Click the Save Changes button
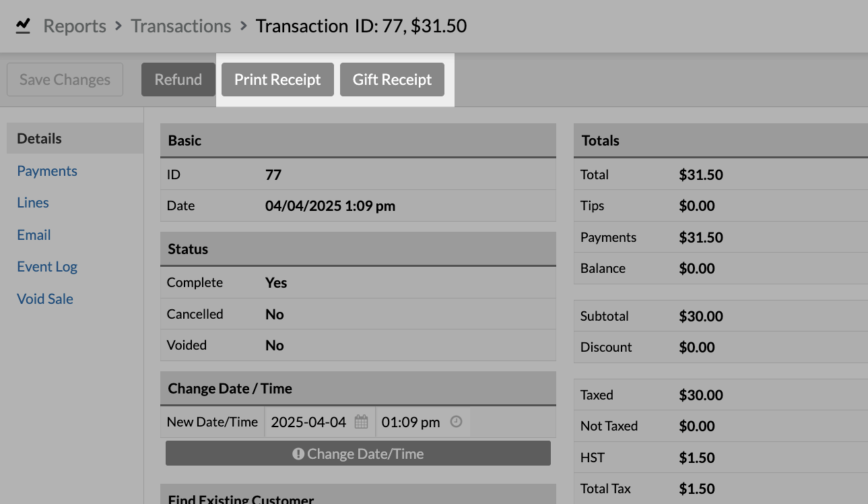The height and width of the screenshot is (504, 868). point(65,80)
